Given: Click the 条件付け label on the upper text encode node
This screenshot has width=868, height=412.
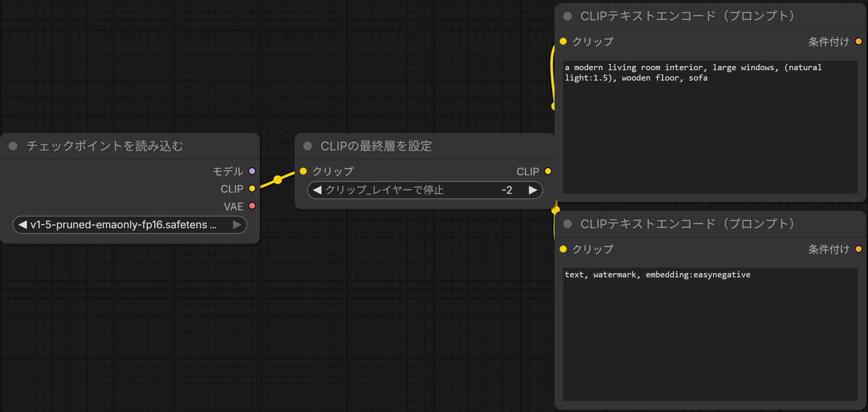Looking at the screenshot, I should (829, 42).
